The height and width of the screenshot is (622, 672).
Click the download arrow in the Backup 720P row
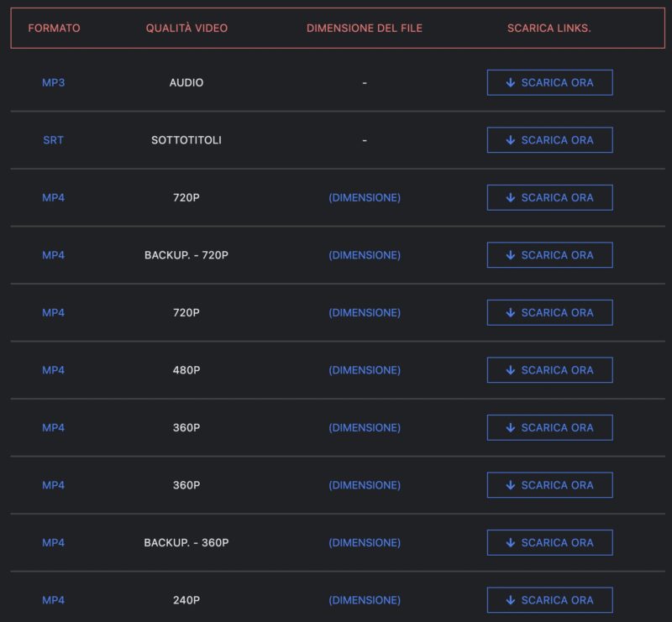point(510,255)
